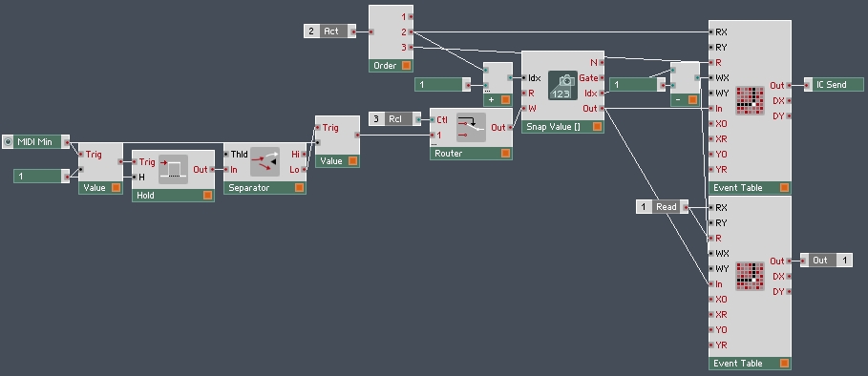Viewport: 868px width, 376px height.
Task: Click the Separator split-arrows icon
Action: [x=265, y=162]
